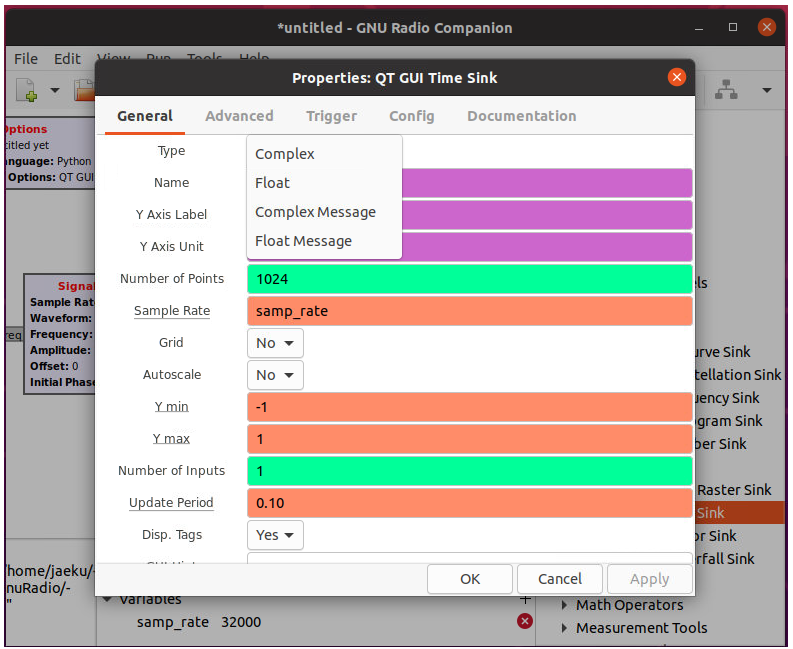Open the dropdown arrow at the toolbar's right end
This screenshot has width=793, height=649.
click(x=767, y=91)
